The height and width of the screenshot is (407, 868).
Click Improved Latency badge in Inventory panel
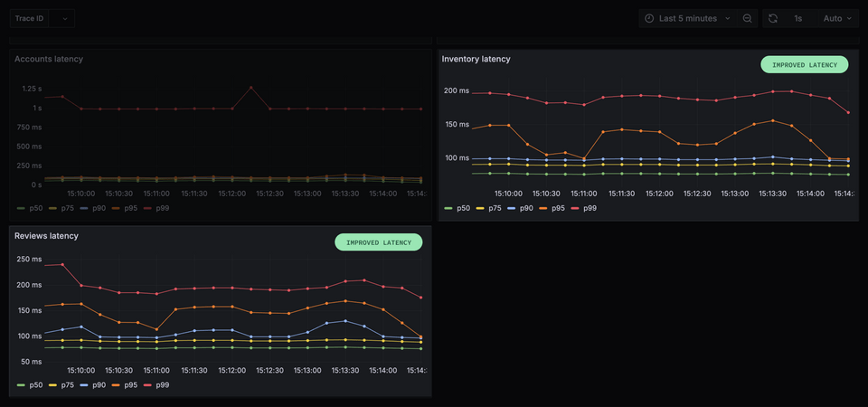click(x=805, y=65)
